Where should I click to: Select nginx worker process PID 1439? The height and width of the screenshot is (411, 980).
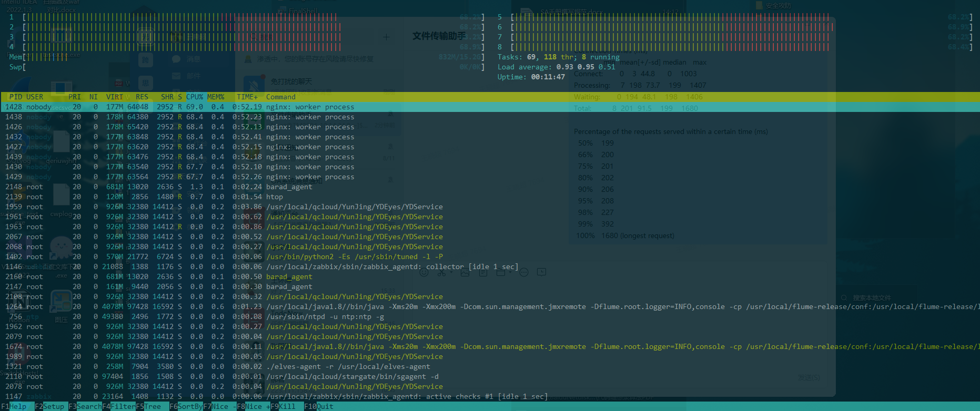click(x=490, y=157)
